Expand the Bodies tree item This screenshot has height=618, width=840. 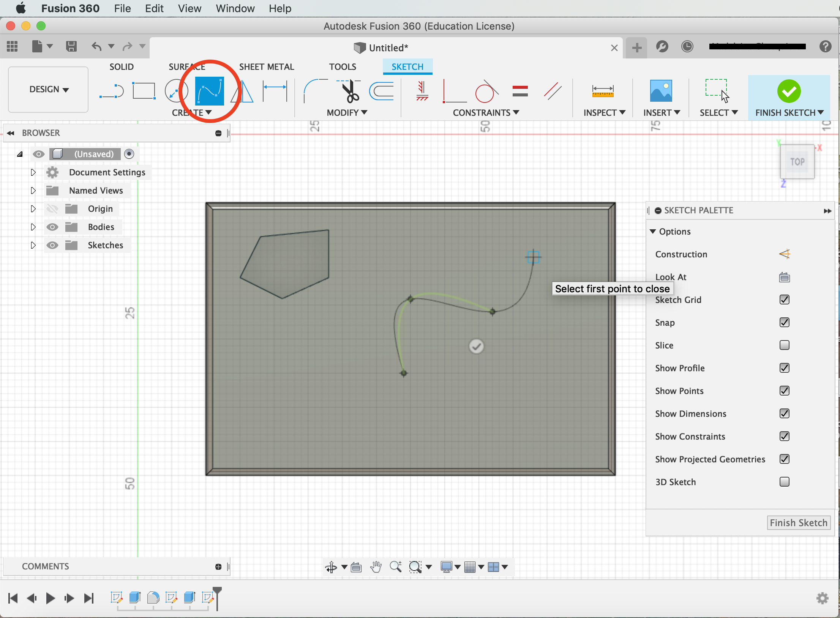click(x=33, y=226)
